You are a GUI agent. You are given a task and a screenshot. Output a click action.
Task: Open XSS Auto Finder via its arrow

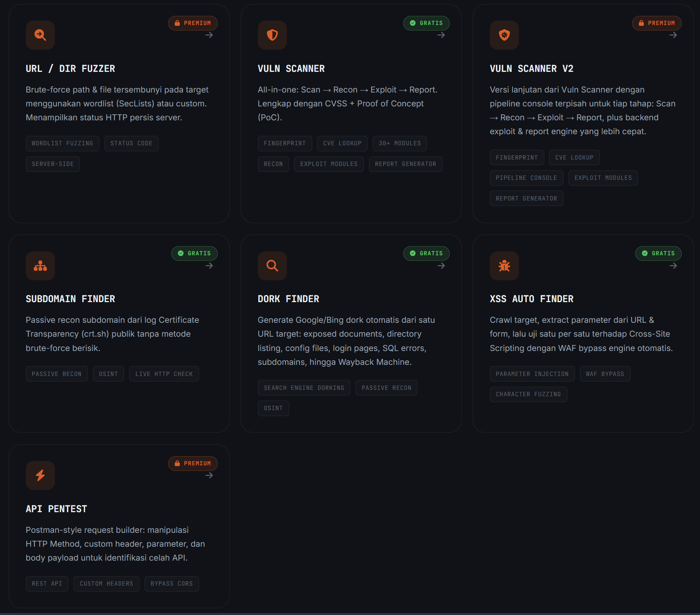click(x=673, y=266)
